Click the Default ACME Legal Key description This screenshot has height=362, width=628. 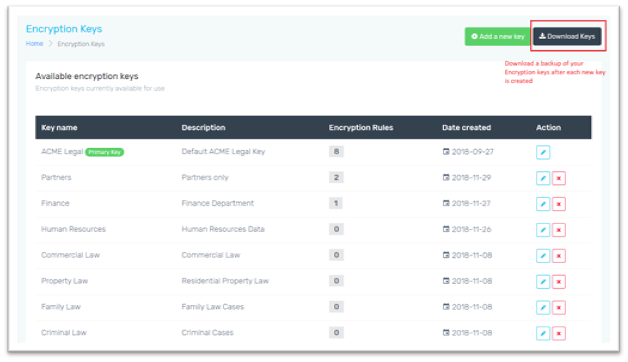(x=223, y=152)
